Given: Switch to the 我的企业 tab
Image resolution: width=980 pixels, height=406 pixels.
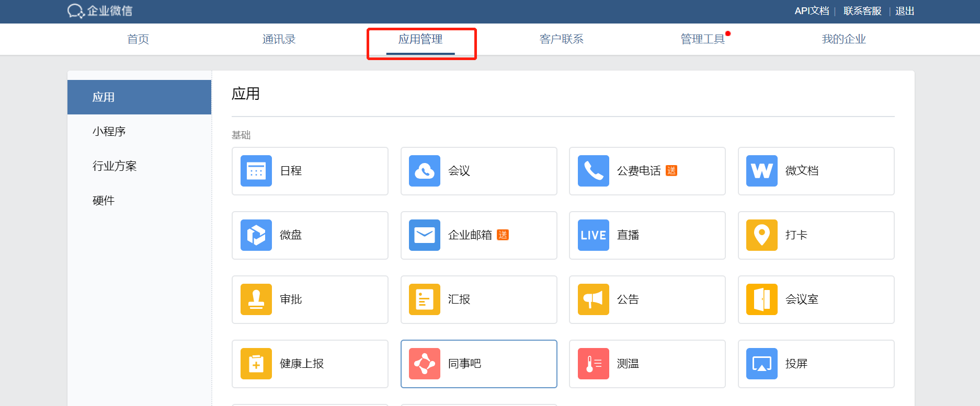Looking at the screenshot, I should point(844,39).
